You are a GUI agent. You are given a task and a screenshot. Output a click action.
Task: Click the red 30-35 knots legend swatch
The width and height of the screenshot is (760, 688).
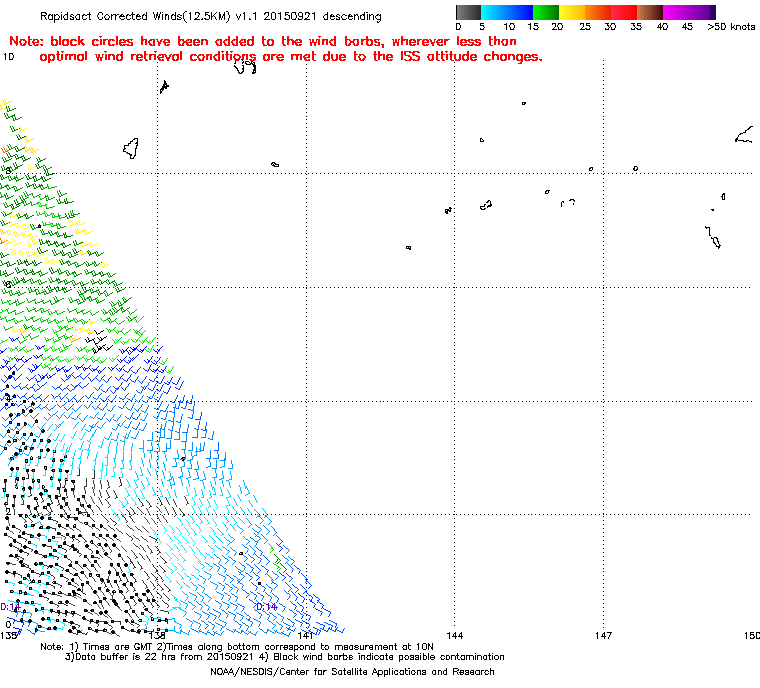(624, 12)
